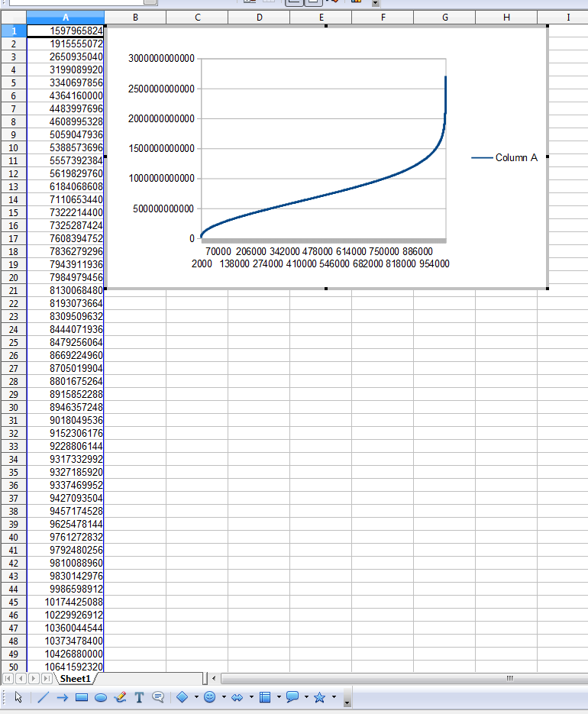
Task: Choose the Rectangle shape tool
Action: (82, 696)
